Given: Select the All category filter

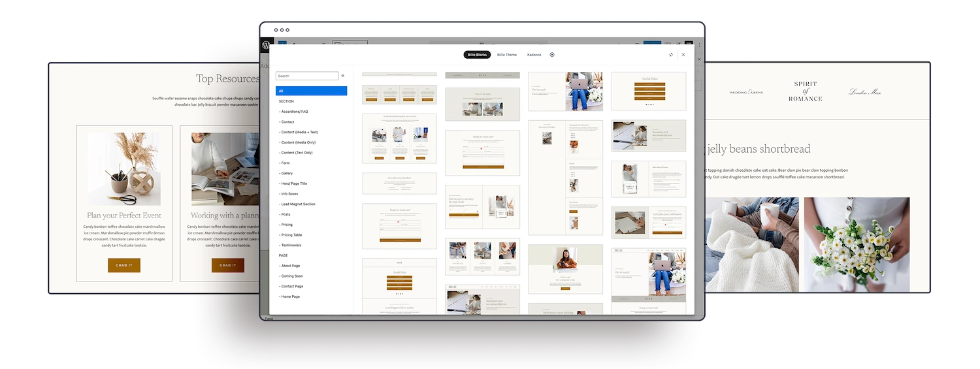Looking at the screenshot, I should (311, 91).
